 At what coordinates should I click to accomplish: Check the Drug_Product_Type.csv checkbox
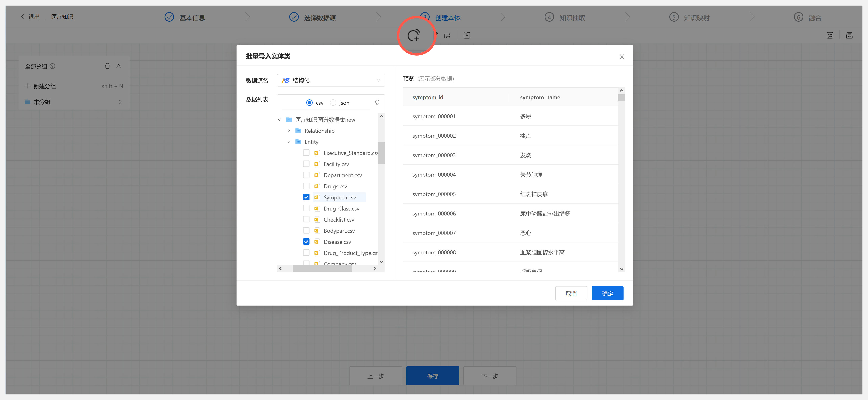(306, 253)
